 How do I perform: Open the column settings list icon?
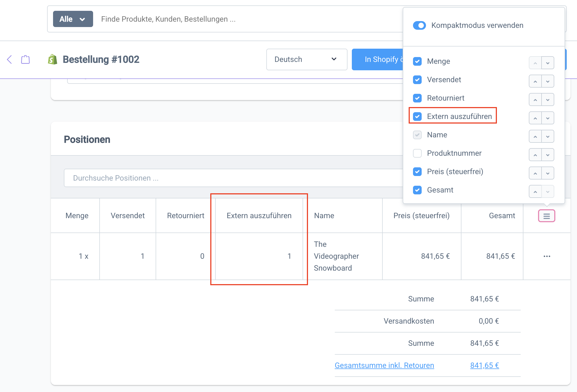[546, 216]
